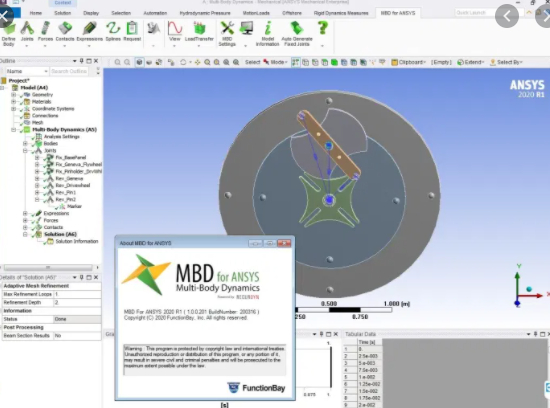Expand the Rev_Geneva joint node
550x408 pixels.
pos(37,179)
